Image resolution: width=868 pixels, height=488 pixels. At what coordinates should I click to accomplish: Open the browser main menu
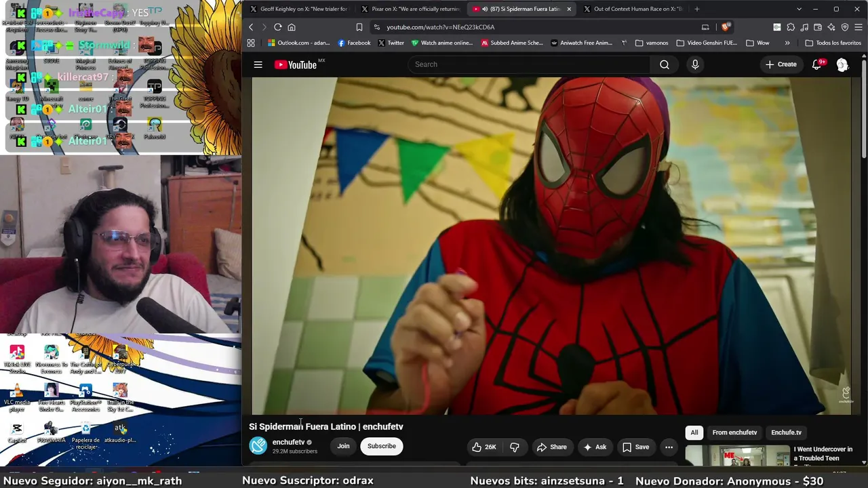859,27
